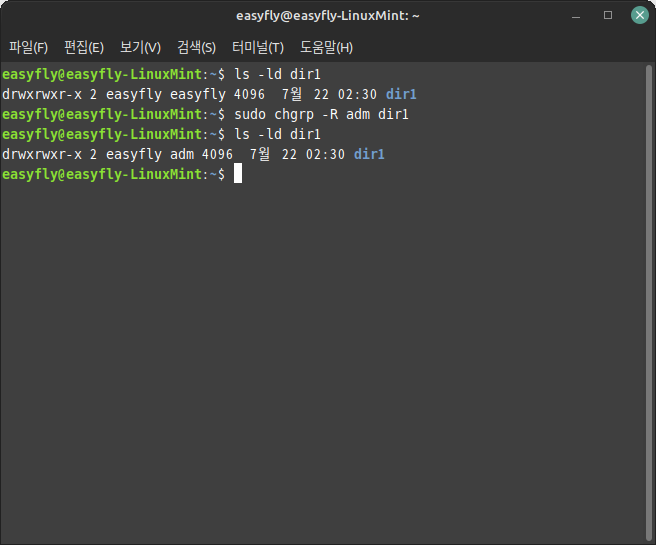Minimize the terminal window
Viewport: 656px width, 545px height.
pyautogui.click(x=576, y=15)
